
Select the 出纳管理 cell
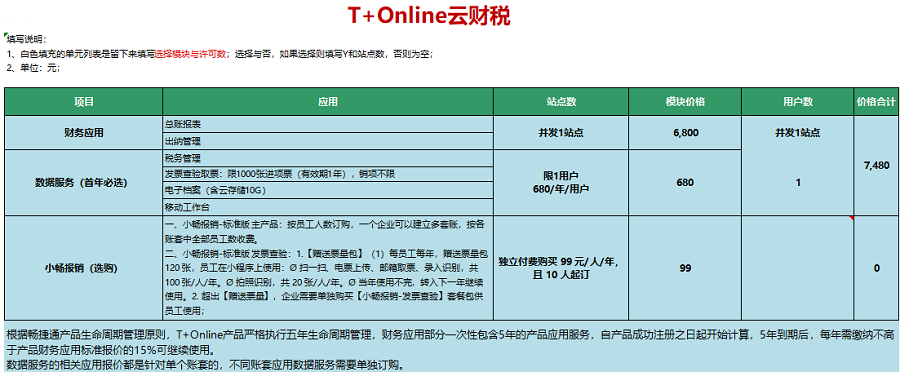point(328,141)
